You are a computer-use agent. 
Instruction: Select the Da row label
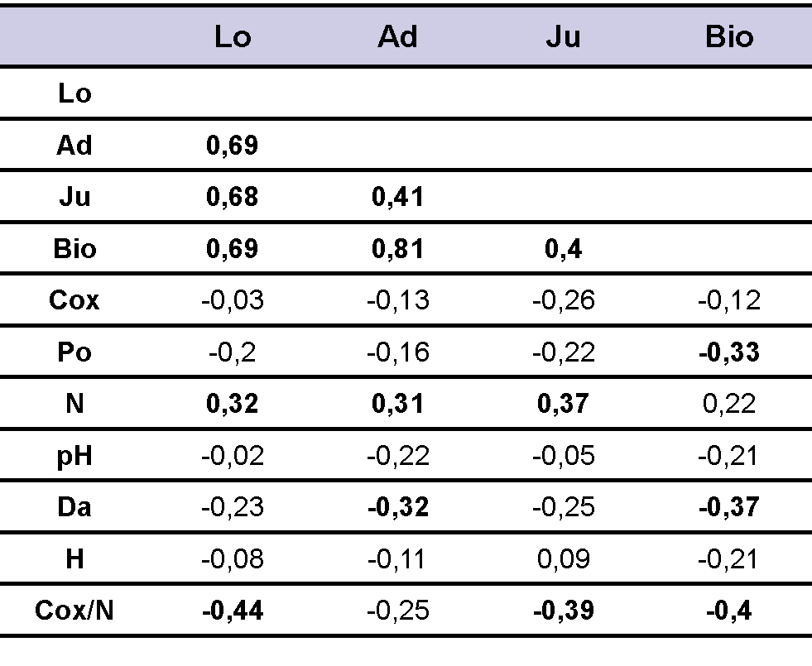point(74,507)
